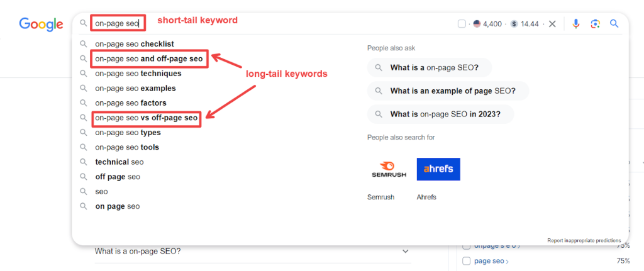Select suggestion 'on-page seo types'
Viewport: 644px width, 271px height.
click(x=128, y=133)
